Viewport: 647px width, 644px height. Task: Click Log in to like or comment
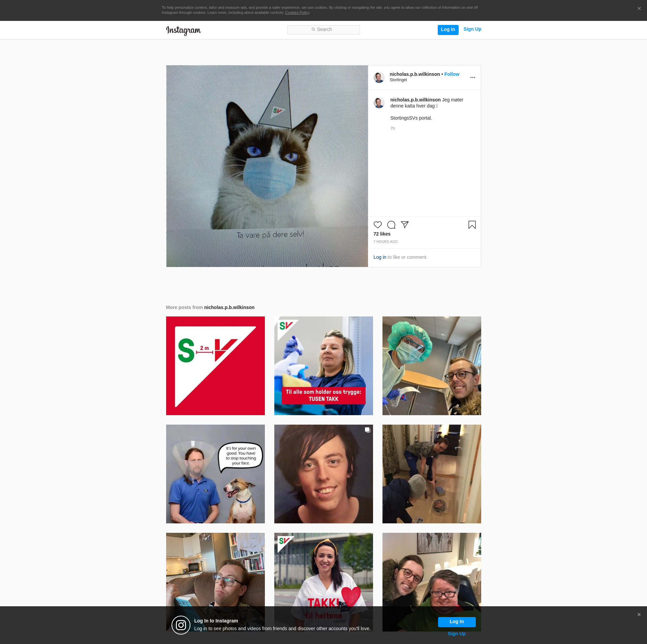(380, 257)
